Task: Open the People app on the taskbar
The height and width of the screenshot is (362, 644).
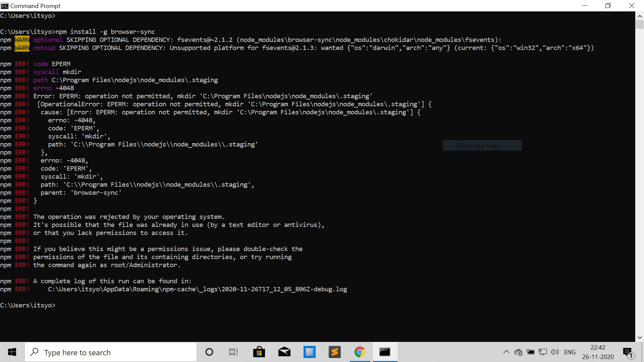Action: [x=310, y=352]
